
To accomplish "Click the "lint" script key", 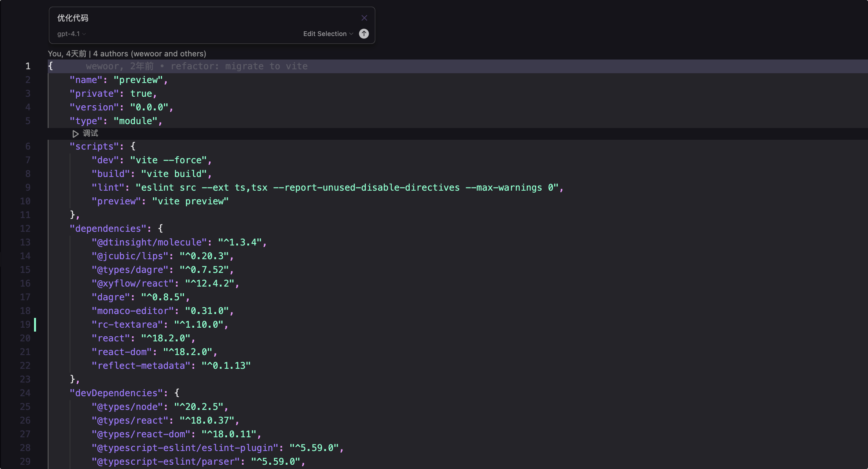I will [108, 188].
